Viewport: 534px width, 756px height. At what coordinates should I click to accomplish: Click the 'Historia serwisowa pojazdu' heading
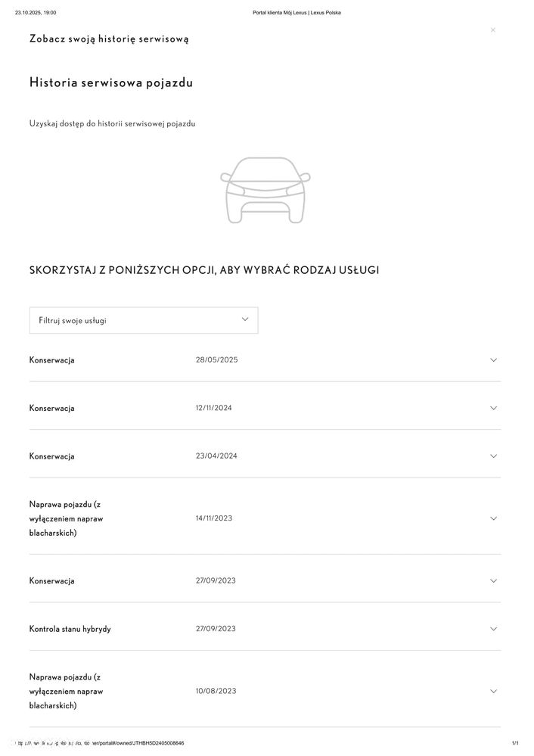point(111,82)
